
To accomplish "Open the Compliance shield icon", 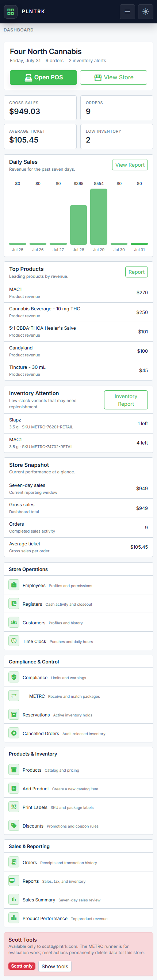I will tap(14, 678).
